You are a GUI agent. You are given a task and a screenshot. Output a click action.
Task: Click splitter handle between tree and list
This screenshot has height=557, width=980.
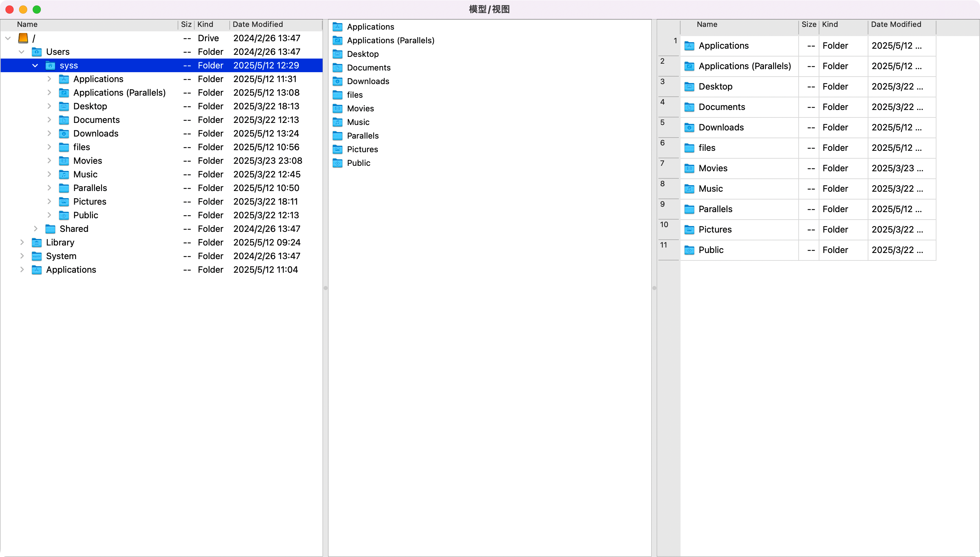(x=325, y=288)
